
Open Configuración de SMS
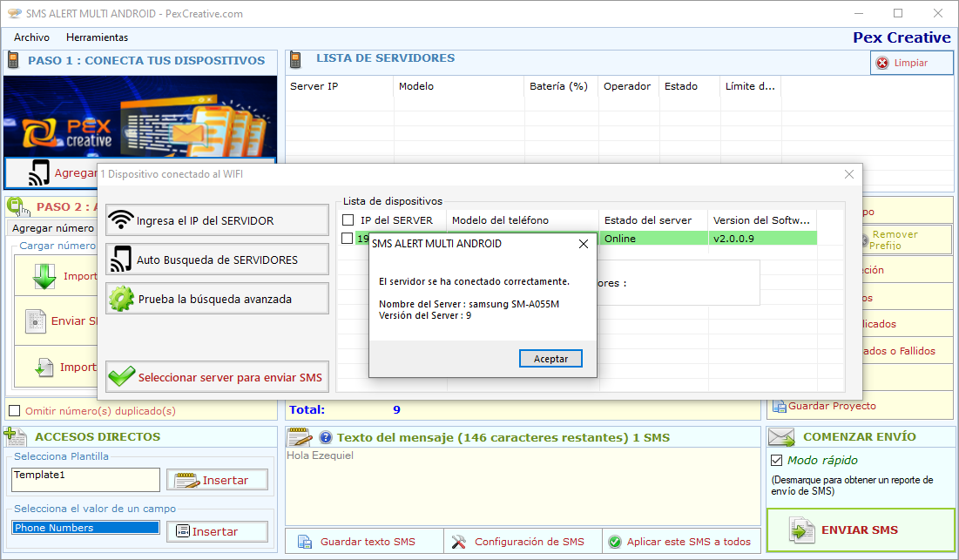[x=523, y=541]
